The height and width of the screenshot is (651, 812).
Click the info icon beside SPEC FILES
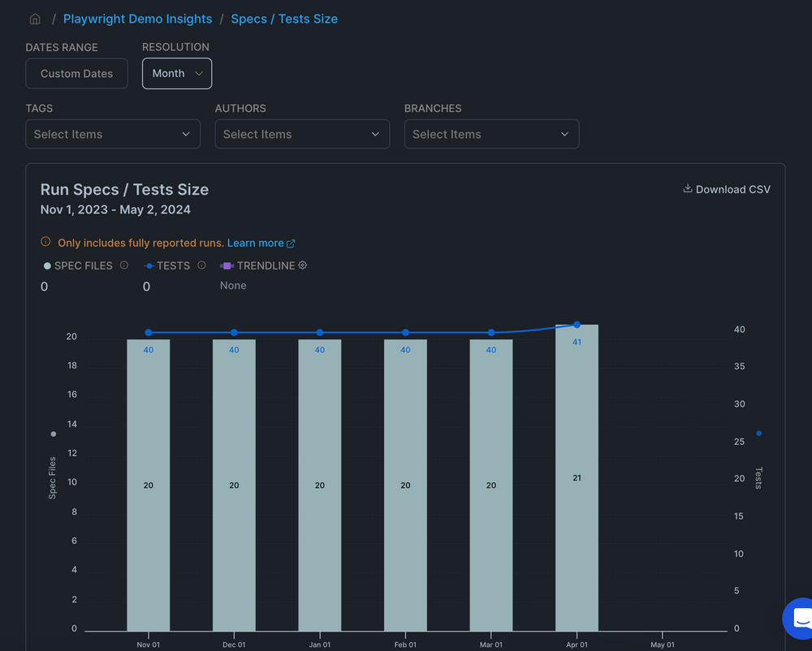tap(123, 265)
